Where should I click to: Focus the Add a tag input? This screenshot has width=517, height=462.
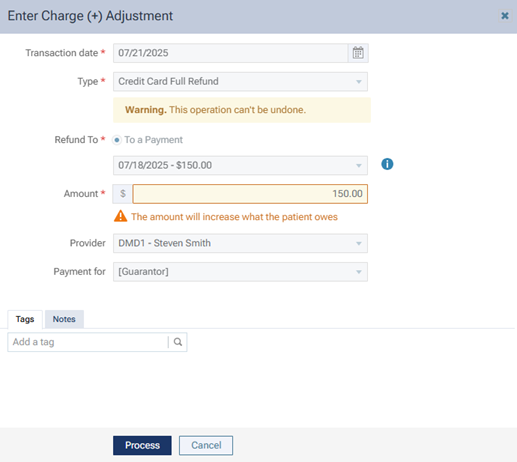[88, 342]
